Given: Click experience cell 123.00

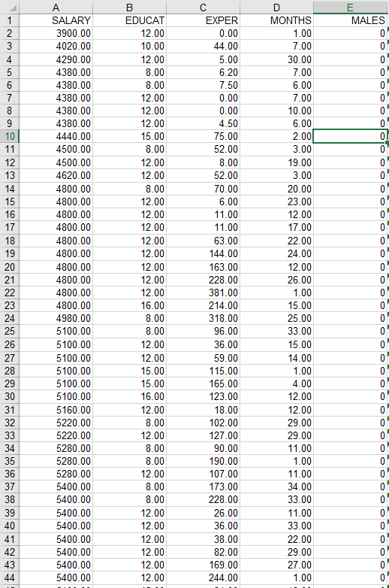Looking at the screenshot, I should tap(203, 396).
